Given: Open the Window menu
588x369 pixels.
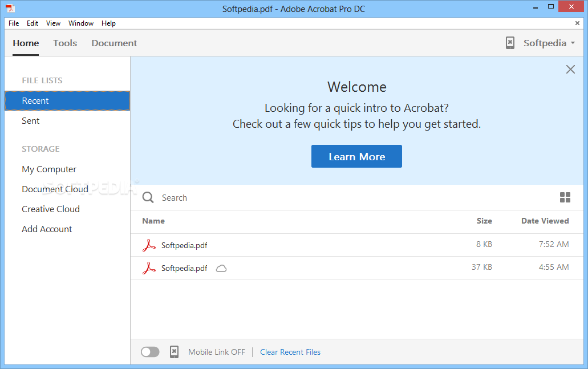Looking at the screenshot, I should pos(81,23).
